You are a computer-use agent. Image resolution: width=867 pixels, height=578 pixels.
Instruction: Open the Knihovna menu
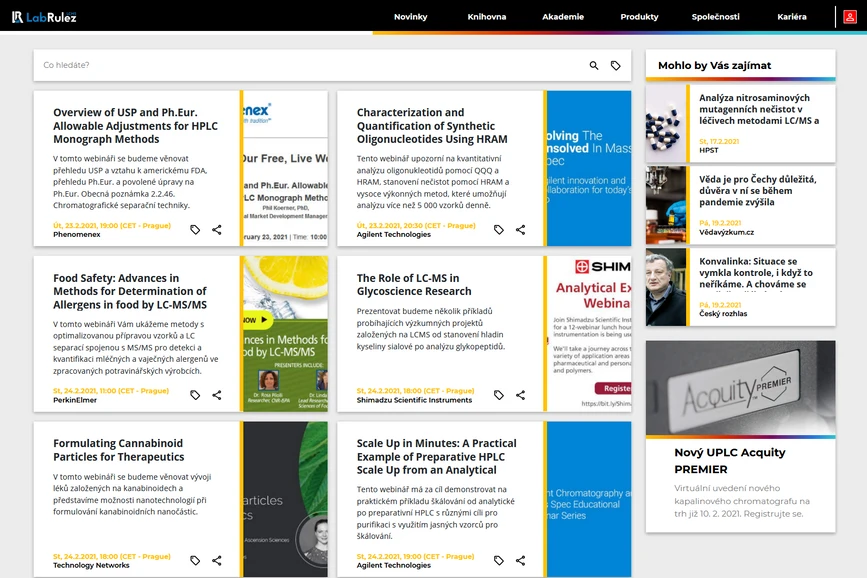(x=487, y=17)
